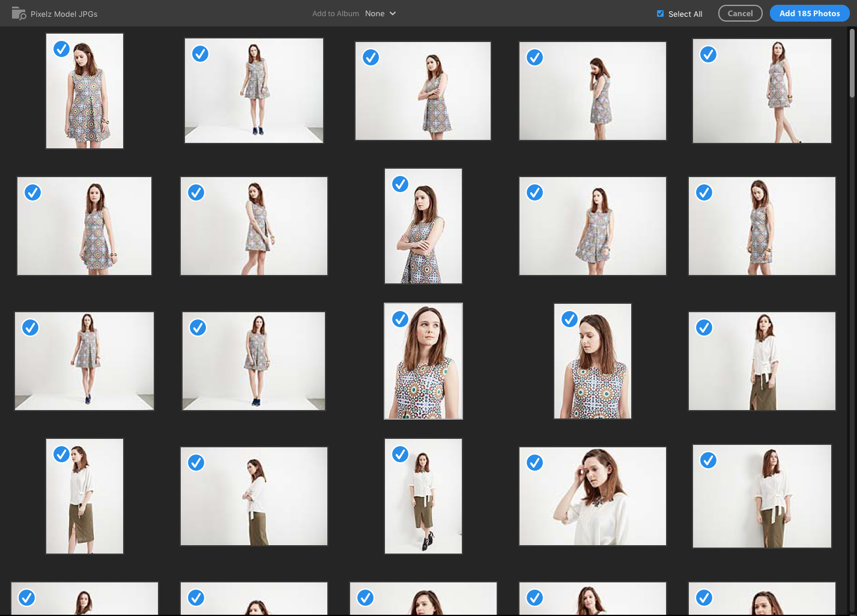Click the vertical scrollbar thumb
This screenshot has height=616, width=857.
pos(852,63)
